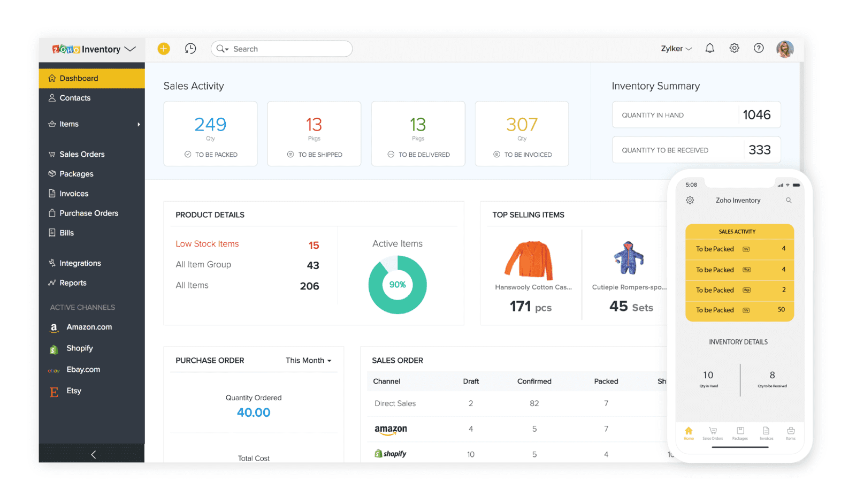Tap Home in the mobile bottom navigation
856x504 pixels.
(689, 432)
